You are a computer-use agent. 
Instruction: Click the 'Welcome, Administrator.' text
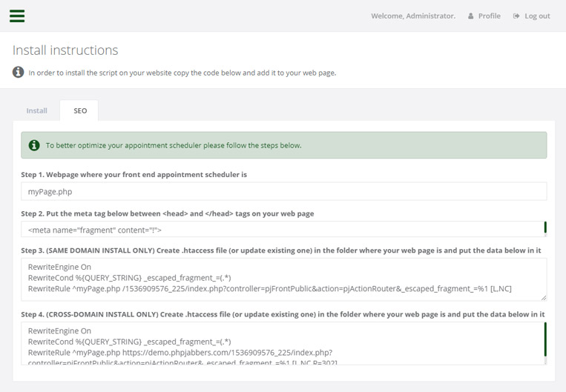click(413, 16)
